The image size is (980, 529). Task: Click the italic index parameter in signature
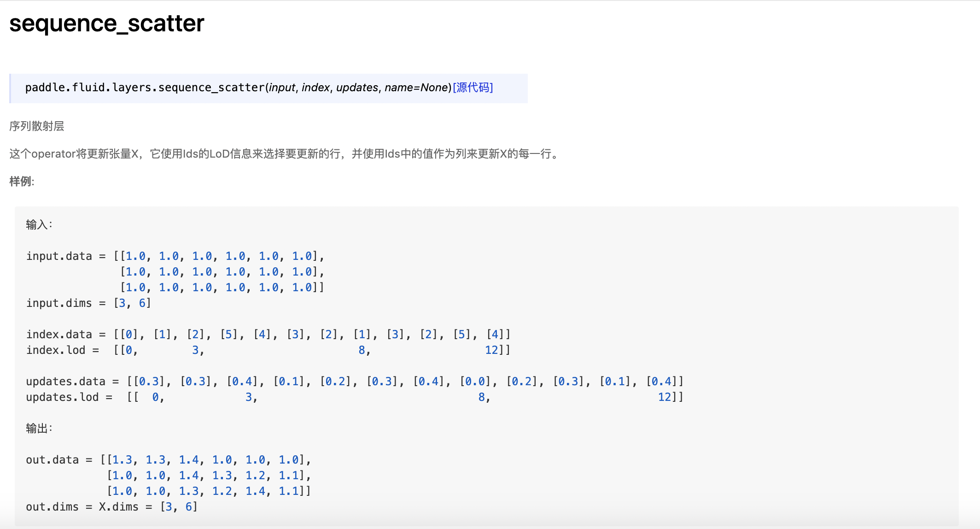point(316,88)
